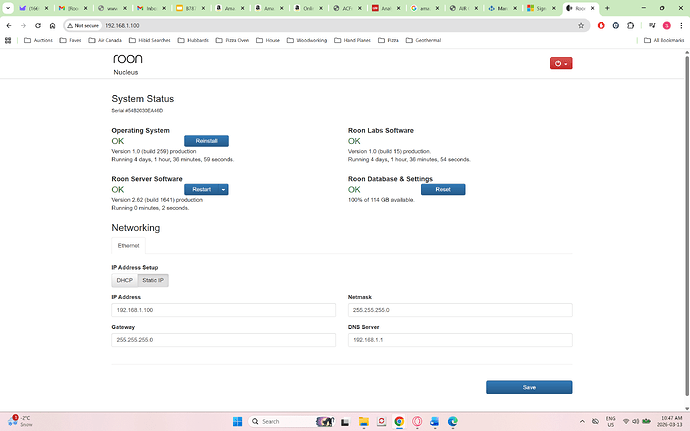Open the Auctions bookmark folder
Image resolution: width=690 pixels, height=431 pixels.
pos(38,40)
